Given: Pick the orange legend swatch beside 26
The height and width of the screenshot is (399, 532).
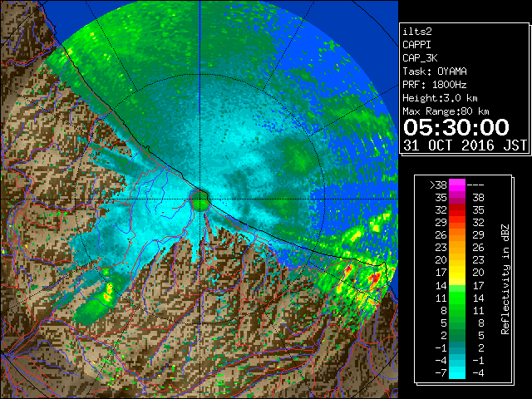Looking at the screenshot, I should pyautogui.click(x=457, y=234).
